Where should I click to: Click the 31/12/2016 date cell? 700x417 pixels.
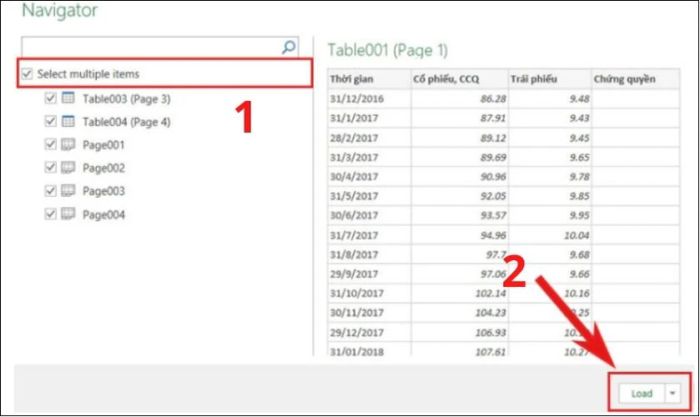(369, 99)
